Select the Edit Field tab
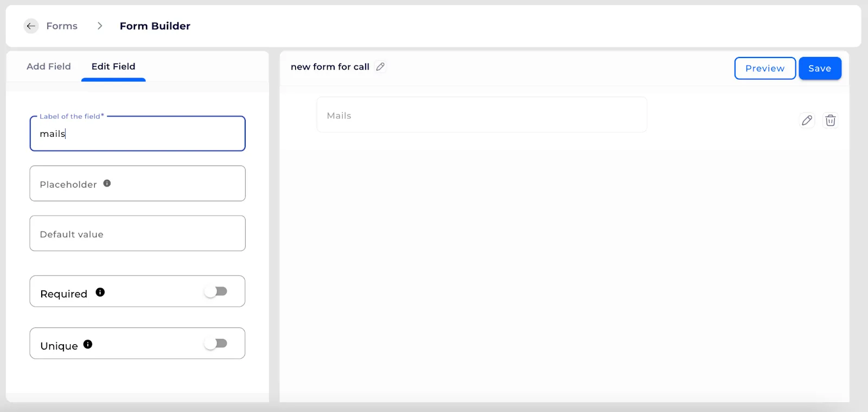The image size is (868, 412). click(113, 66)
